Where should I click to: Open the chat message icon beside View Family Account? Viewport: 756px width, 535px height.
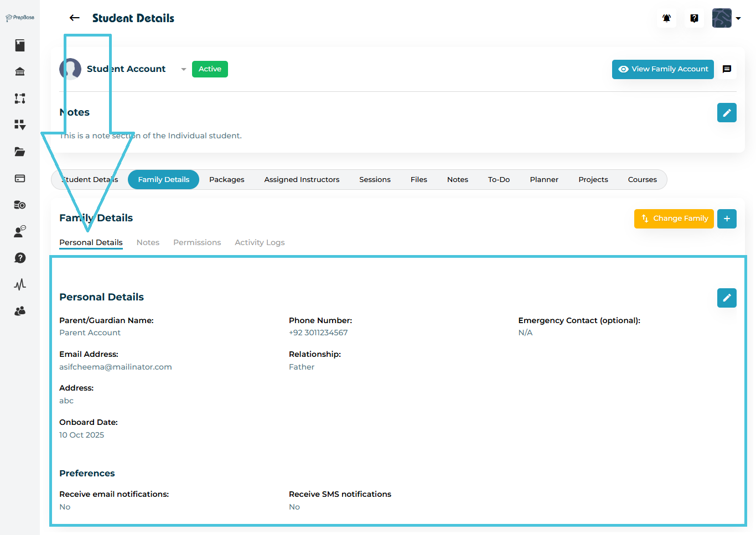(727, 69)
